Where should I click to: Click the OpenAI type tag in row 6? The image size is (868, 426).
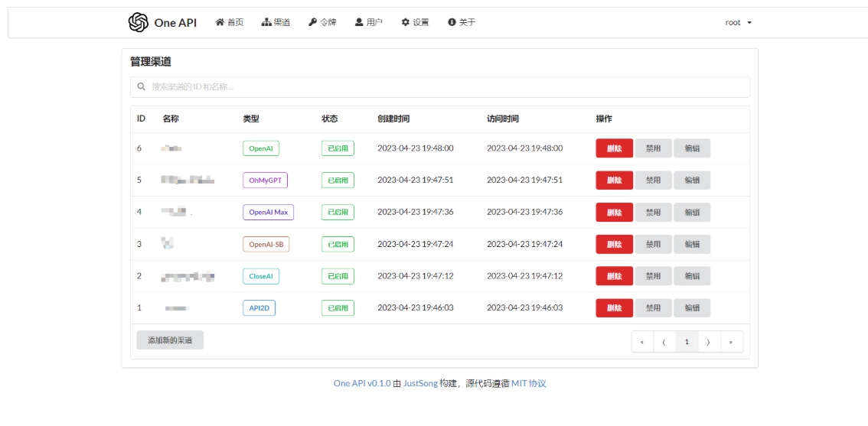click(261, 148)
